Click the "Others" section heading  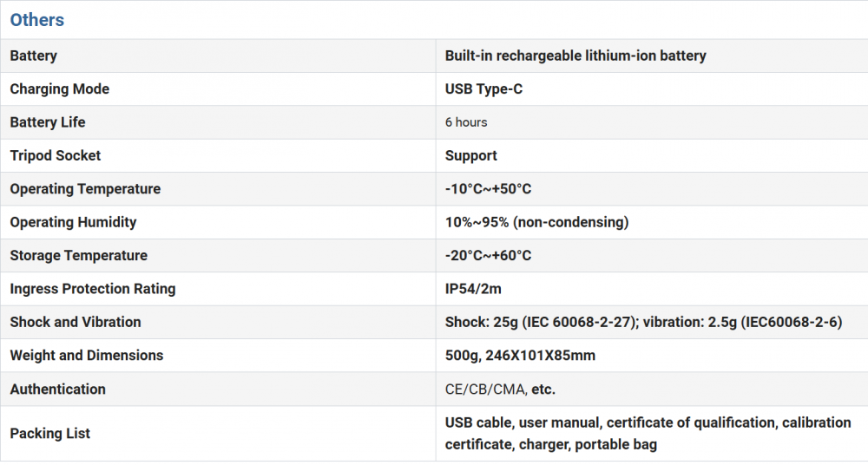pyautogui.click(x=37, y=20)
